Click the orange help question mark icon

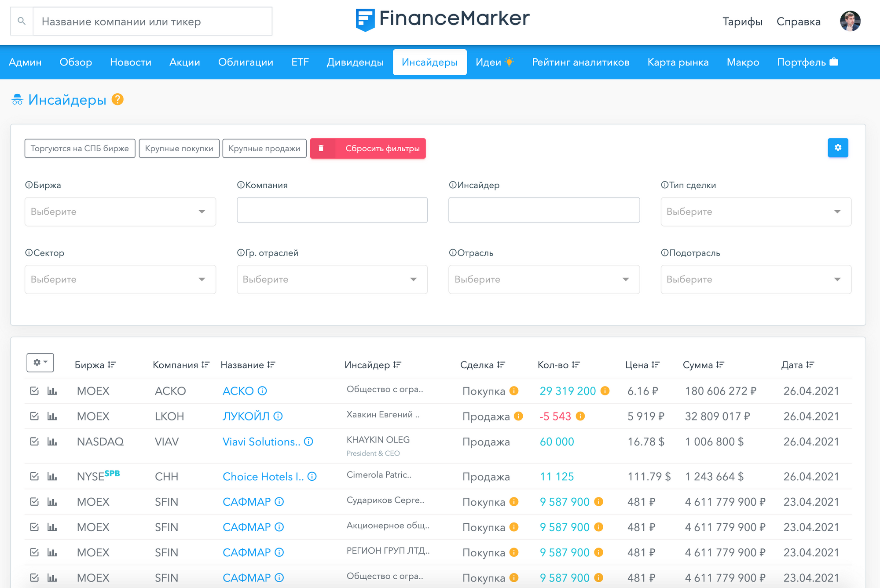[117, 99]
